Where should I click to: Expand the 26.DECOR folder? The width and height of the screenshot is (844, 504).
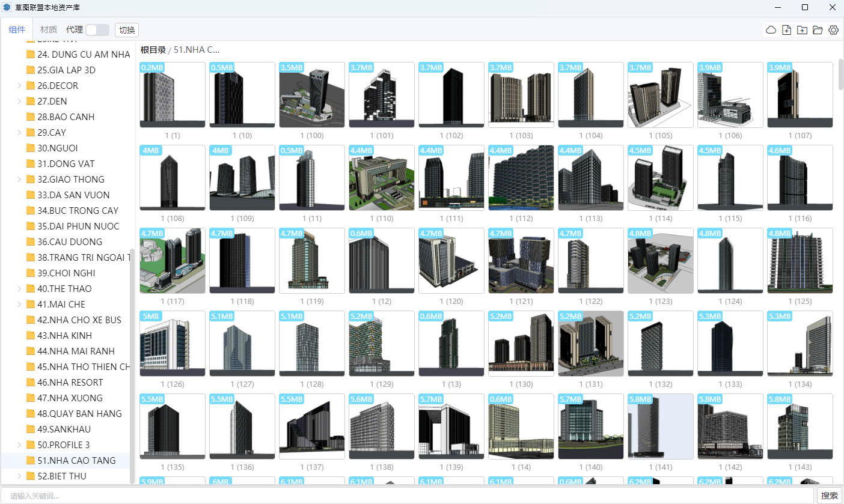click(x=20, y=86)
